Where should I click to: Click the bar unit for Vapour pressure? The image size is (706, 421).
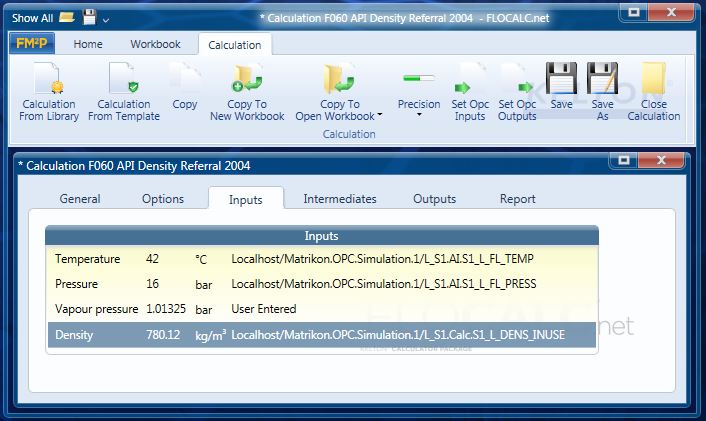coord(204,309)
